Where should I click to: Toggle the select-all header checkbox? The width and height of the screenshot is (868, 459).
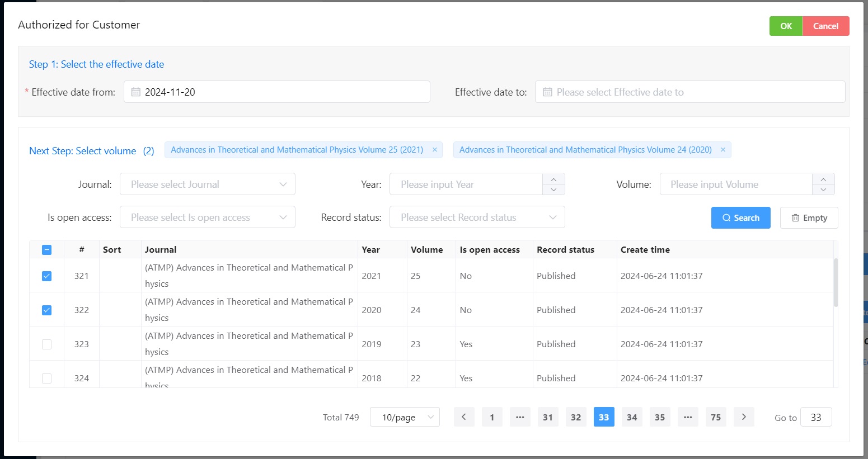46,250
